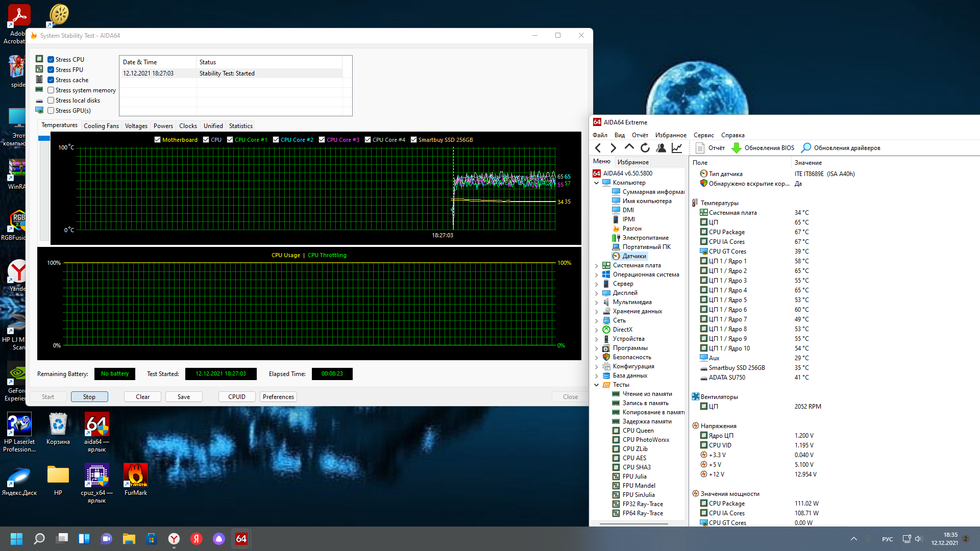Select the CPU Queen benchmark item
Viewport: 980px width, 551px height.
pos(638,431)
